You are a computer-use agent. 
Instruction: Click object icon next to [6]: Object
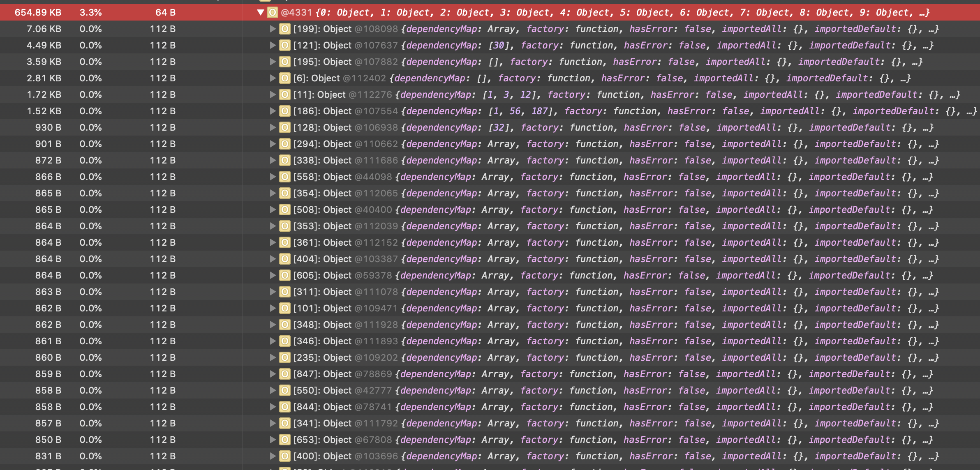pos(285,78)
